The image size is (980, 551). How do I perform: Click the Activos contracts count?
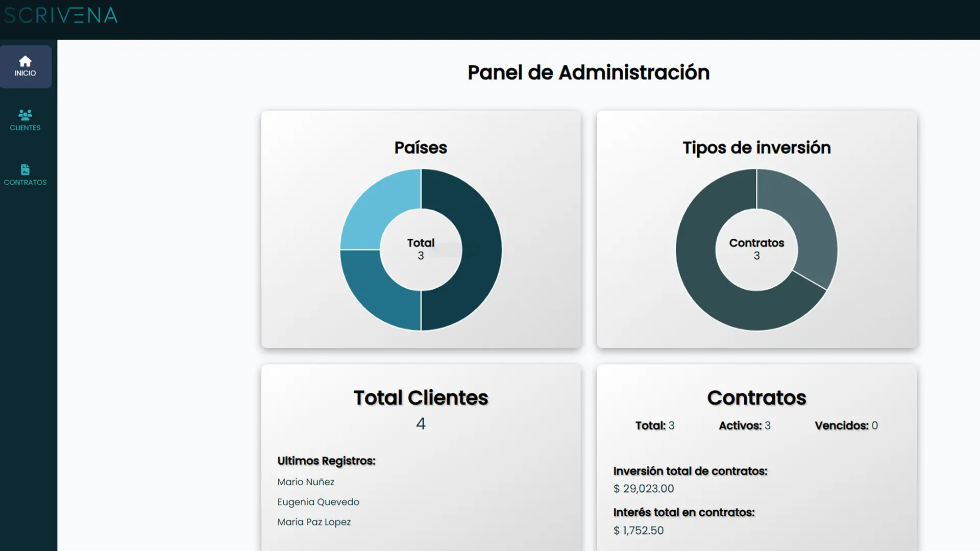pos(767,425)
